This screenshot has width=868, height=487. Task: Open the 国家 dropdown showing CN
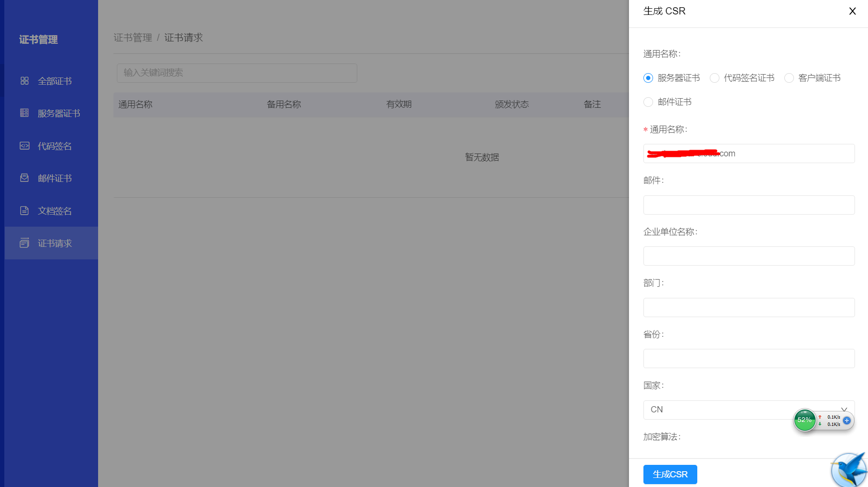click(749, 410)
